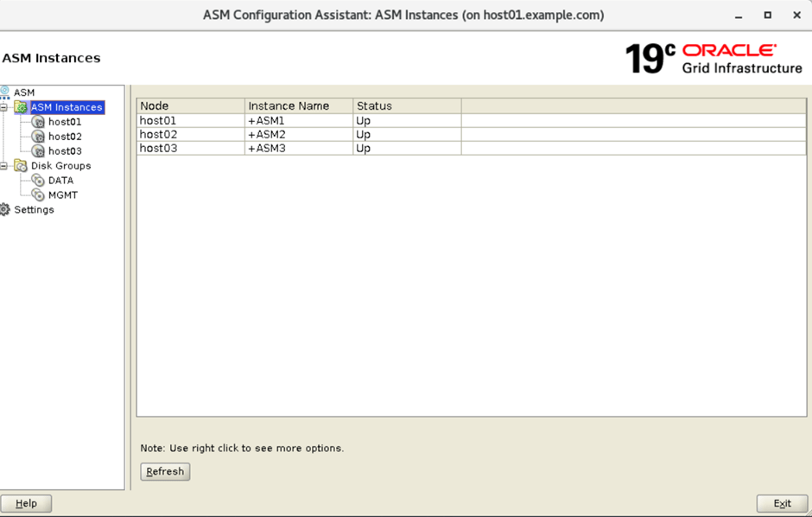Select the host02 cell in Node column
Viewport: 812px width, 517px height.
191,134
